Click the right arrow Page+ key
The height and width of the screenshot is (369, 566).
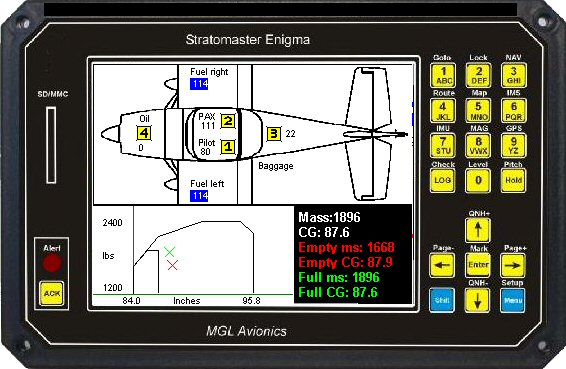click(513, 265)
